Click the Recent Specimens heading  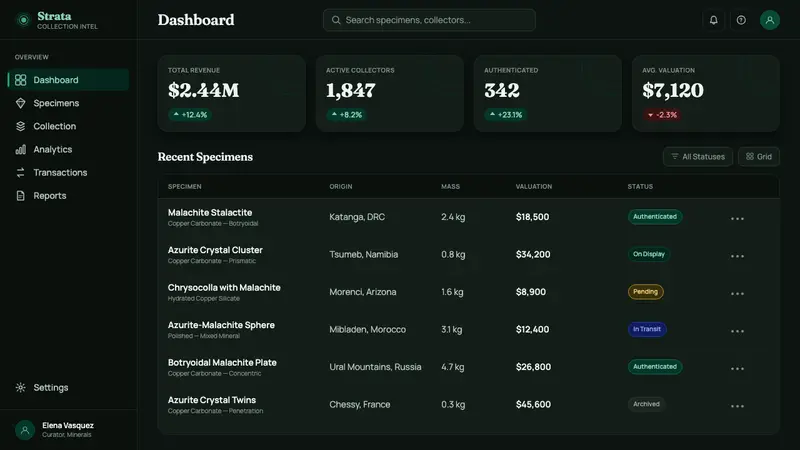tap(205, 157)
